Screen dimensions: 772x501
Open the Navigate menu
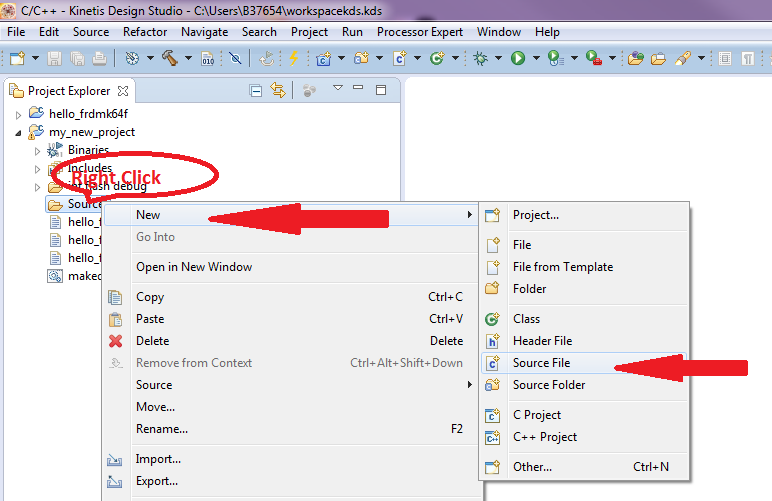[204, 32]
